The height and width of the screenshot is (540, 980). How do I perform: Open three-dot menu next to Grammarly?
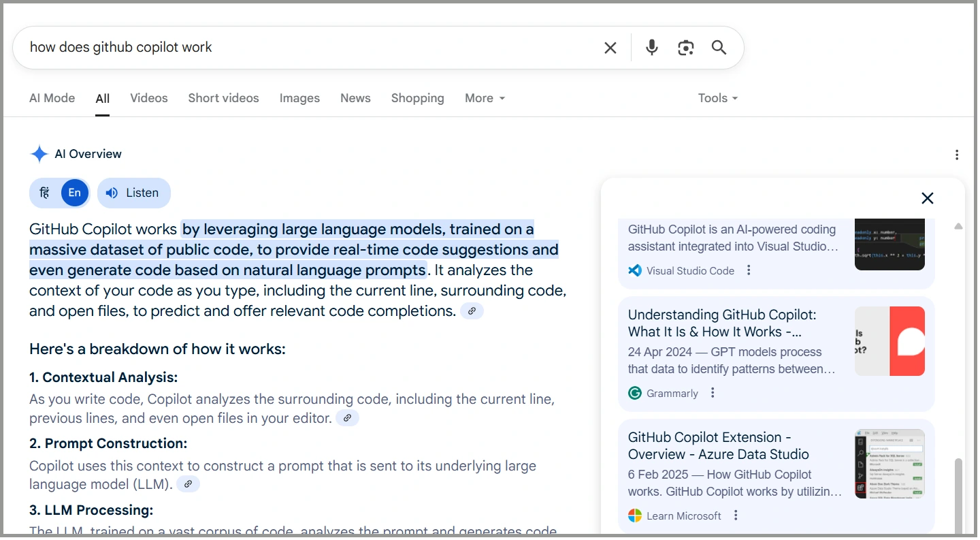tap(713, 393)
